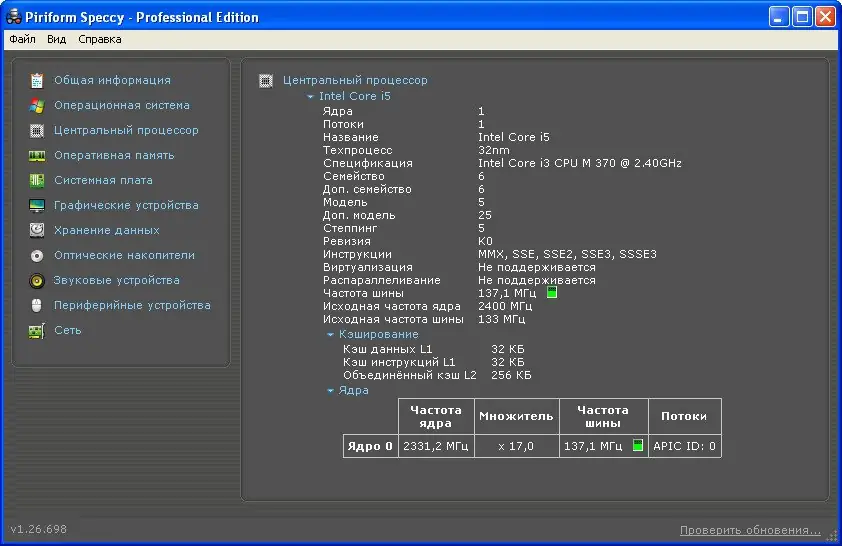Click the Частота ядра column header
Viewport: 842px width, 546px height.
click(x=436, y=416)
